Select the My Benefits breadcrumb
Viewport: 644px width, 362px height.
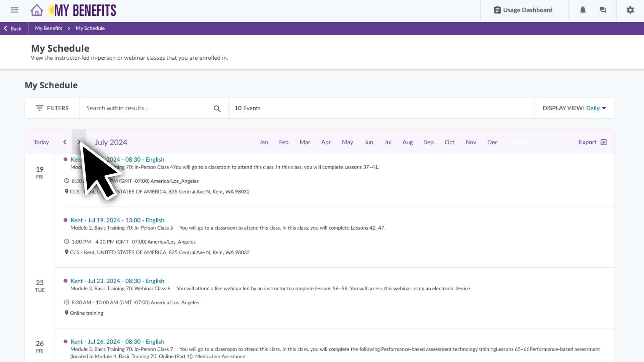49,28
